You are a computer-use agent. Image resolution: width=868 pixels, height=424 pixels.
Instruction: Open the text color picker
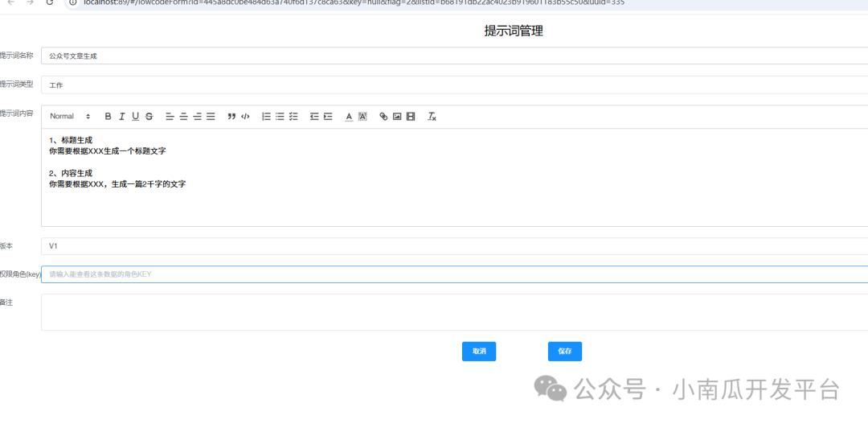(x=349, y=117)
